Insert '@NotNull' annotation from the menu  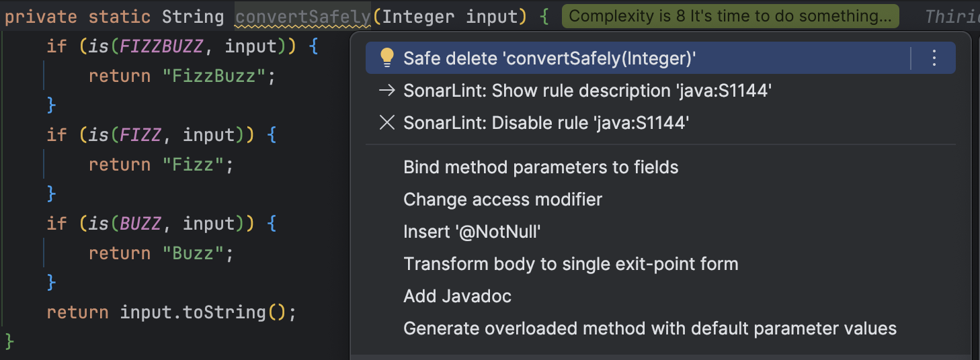point(472,232)
